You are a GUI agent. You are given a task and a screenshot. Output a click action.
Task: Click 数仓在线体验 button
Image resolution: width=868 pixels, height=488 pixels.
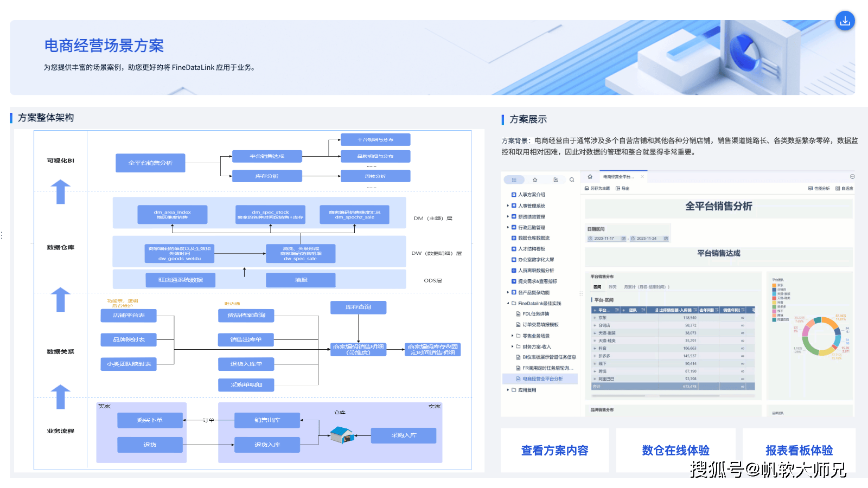coord(675,451)
